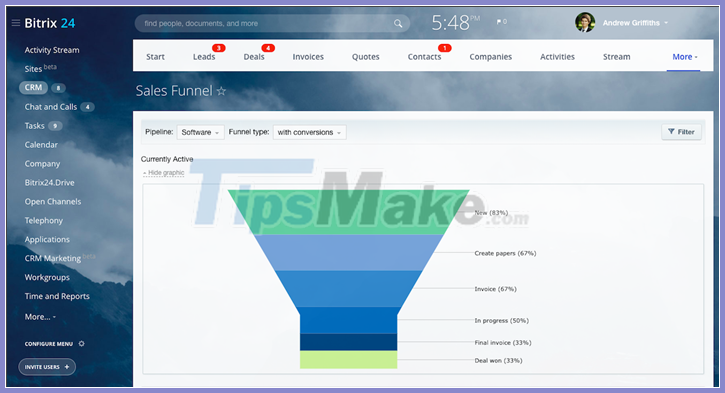Click the In progress funnel segment
This screenshot has height=393, width=725.
click(x=349, y=320)
